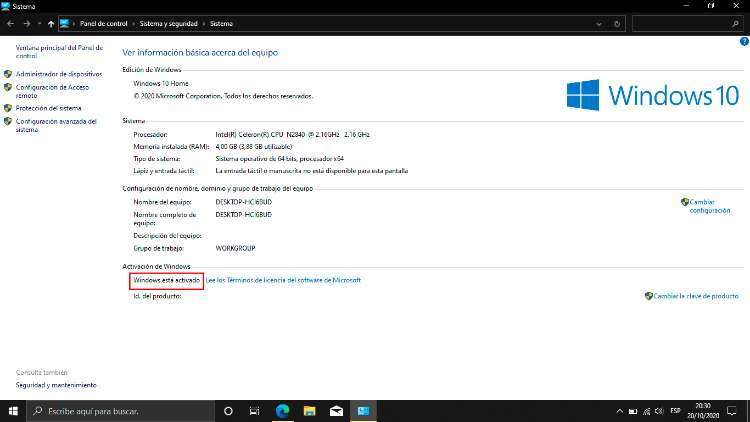Click the Control Panel taskbar icon
This screenshot has width=750, height=422.
(363, 411)
